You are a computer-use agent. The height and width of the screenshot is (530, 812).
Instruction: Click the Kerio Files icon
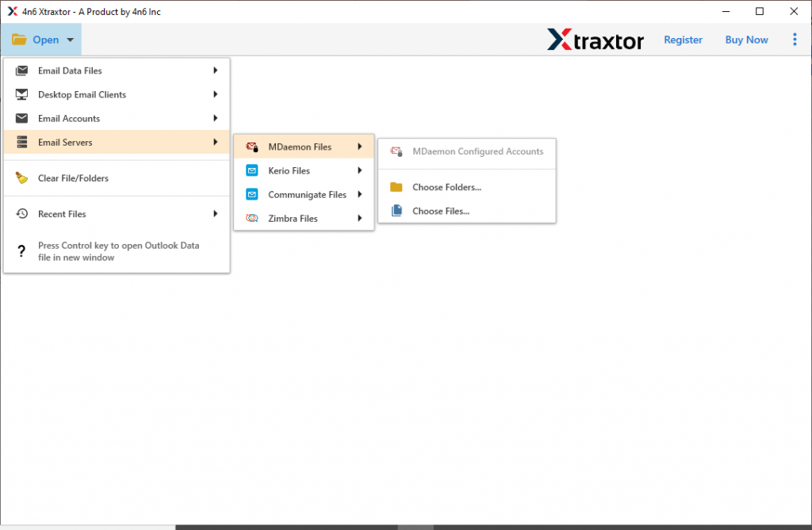pos(254,170)
